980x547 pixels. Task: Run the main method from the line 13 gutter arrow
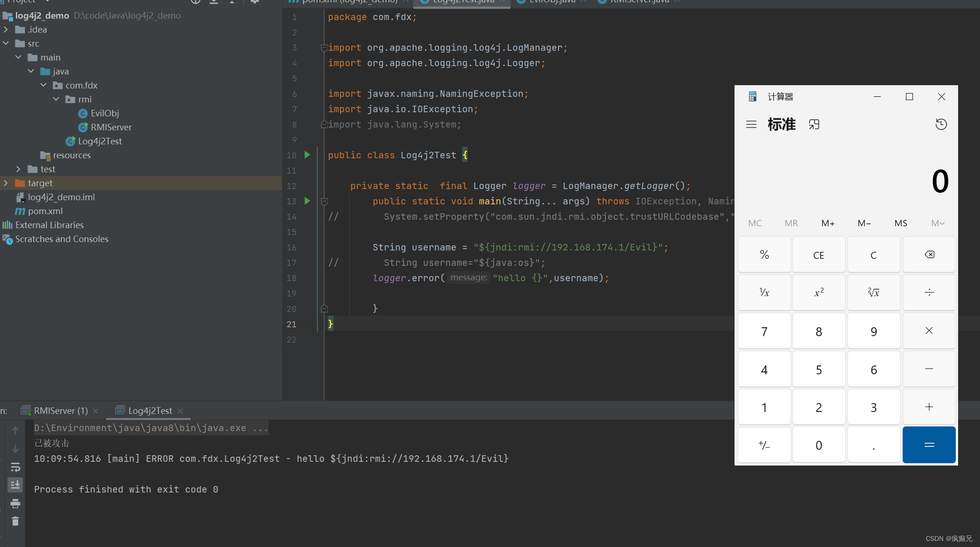click(307, 201)
